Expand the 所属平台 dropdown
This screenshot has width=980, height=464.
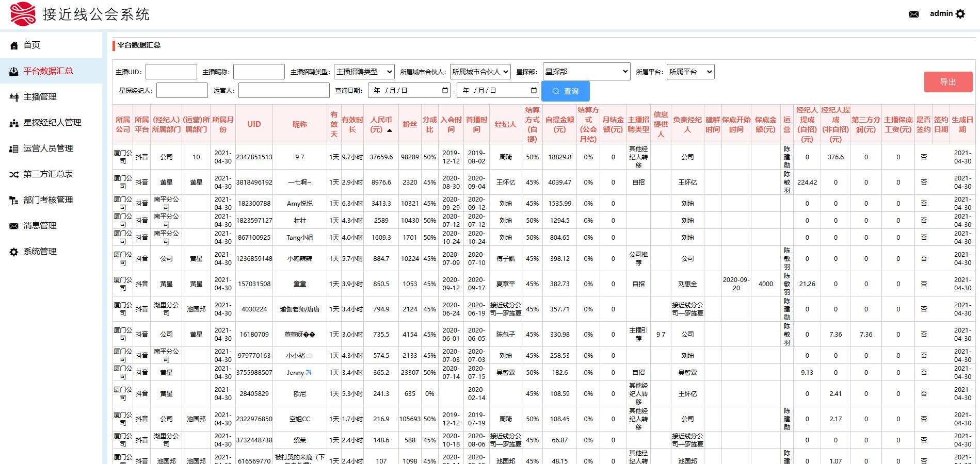click(x=690, y=72)
